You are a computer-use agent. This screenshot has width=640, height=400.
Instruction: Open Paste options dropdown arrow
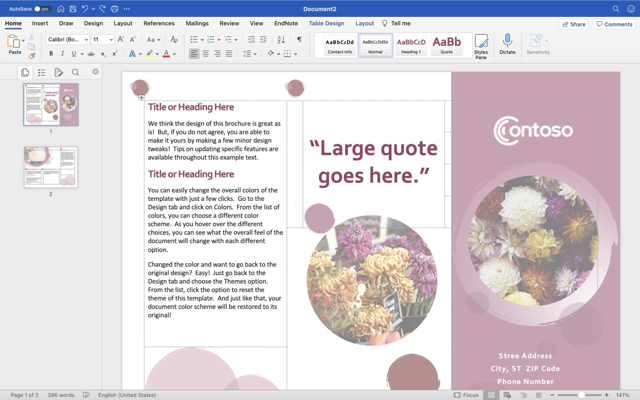coord(23,40)
